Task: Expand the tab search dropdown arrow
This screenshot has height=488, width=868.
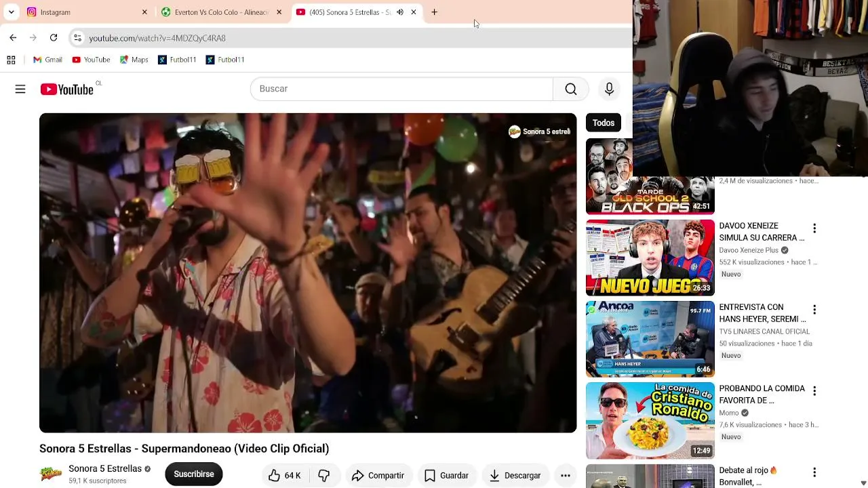Action: 12,12
